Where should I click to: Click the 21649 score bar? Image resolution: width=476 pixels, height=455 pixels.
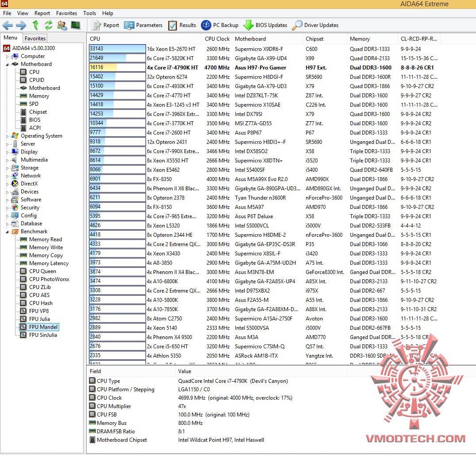[x=117, y=58]
